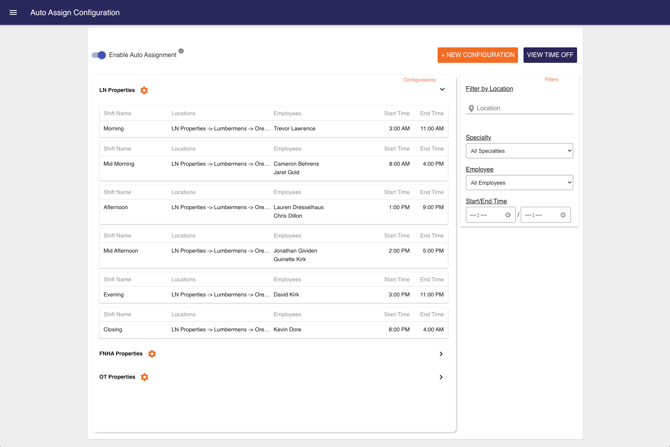Image resolution: width=670 pixels, height=447 pixels.
Task: Click the FNHA Properties section title
Action: coord(120,354)
